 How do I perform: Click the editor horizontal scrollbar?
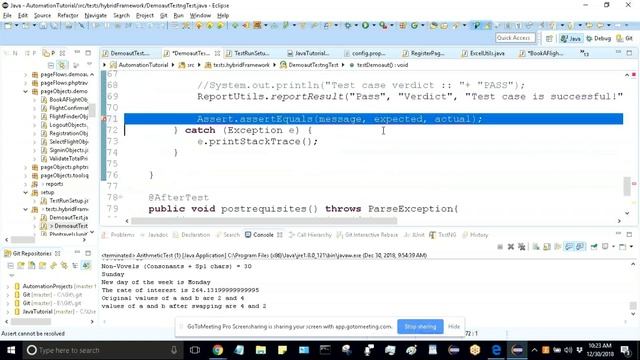tap(264, 221)
